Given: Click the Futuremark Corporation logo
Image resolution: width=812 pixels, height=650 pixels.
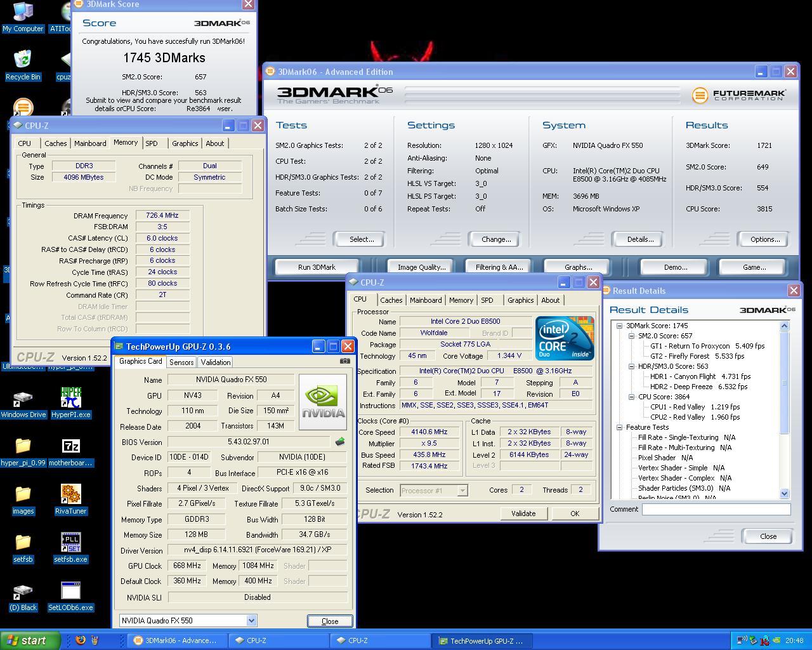Looking at the screenshot, I should 739,95.
